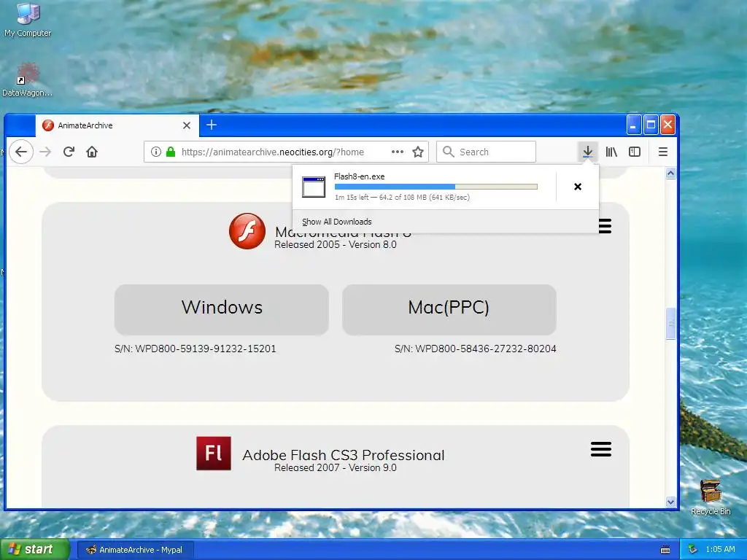Click the address bar URL
This screenshot has width=747, height=560.
[x=273, y=152]
